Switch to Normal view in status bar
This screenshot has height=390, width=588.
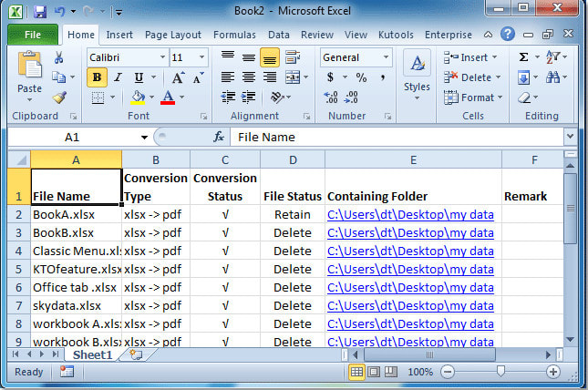[x=356, y=372]
